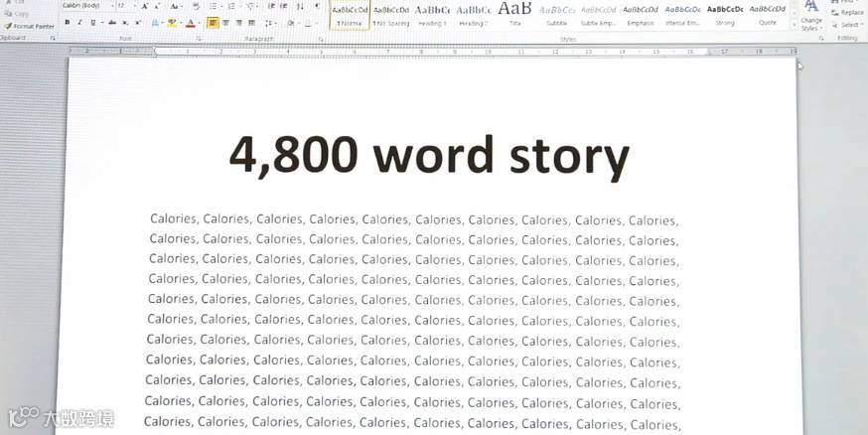Select Justify alignment
868x435 pixels.
pos(251,23)
